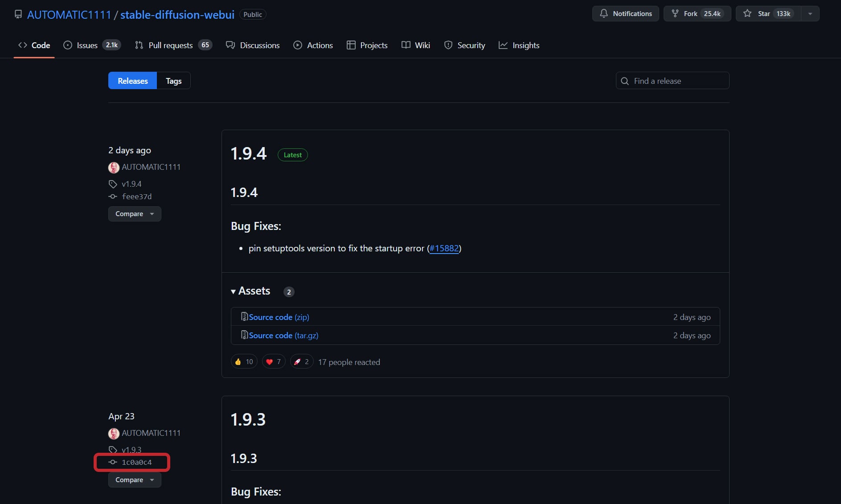Open the Insights tab
Image resolution: width=841 pixels, height=504 pixels.
point(519,45)
